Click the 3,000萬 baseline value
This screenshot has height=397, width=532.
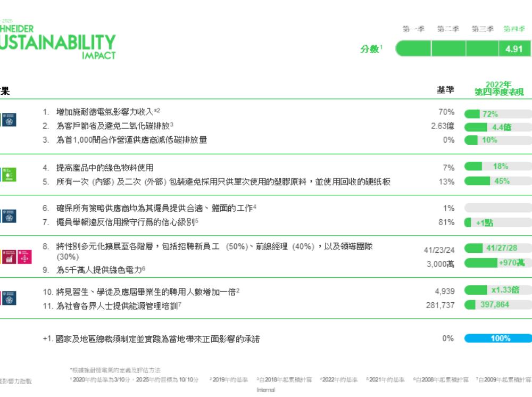pyautogui.click(x=440, y=264)
